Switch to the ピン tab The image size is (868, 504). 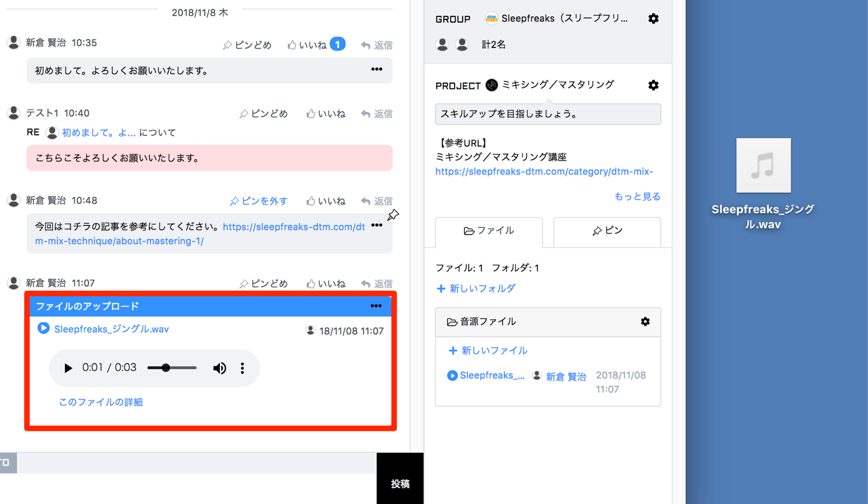click(x=607, y=231)
